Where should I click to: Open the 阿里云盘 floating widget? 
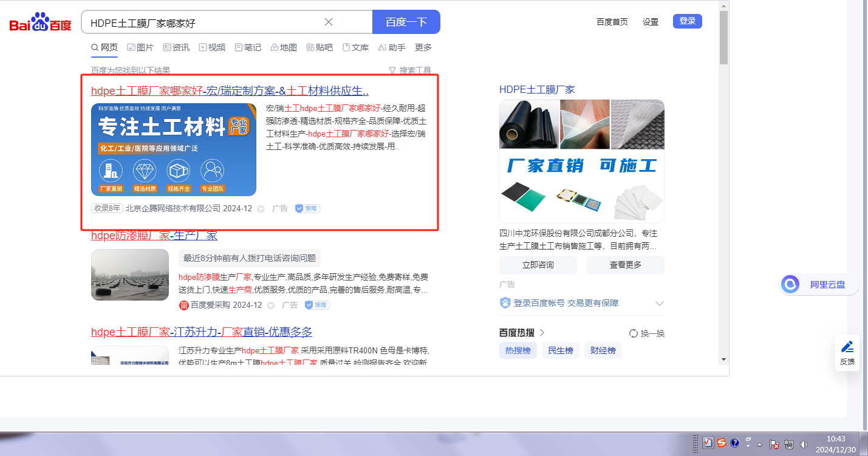[x=820, y=284]
